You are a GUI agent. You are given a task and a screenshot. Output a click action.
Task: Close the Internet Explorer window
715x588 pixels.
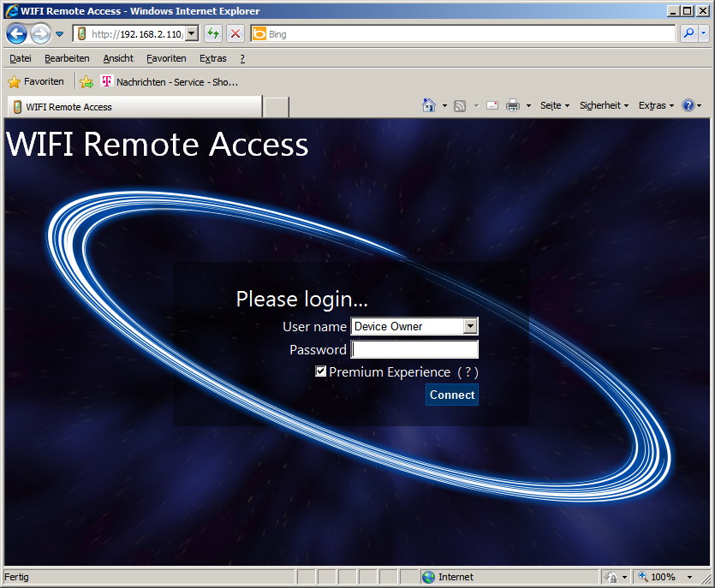click(x=704, y=10)
